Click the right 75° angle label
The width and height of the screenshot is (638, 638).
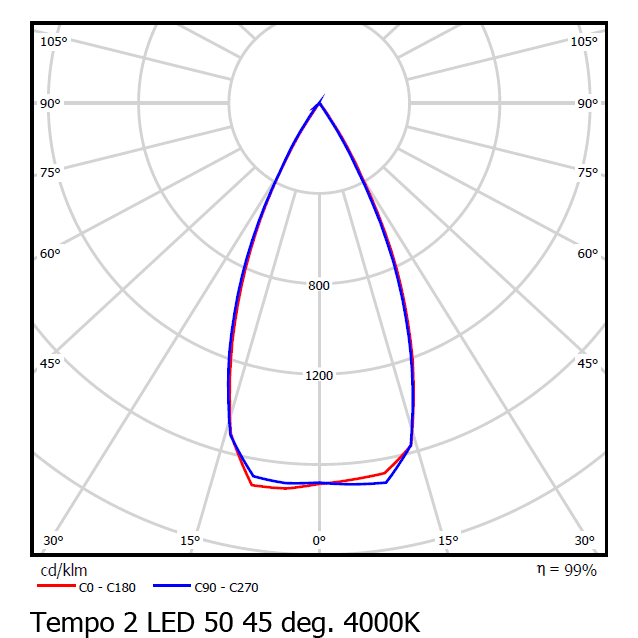click(587, 172)
